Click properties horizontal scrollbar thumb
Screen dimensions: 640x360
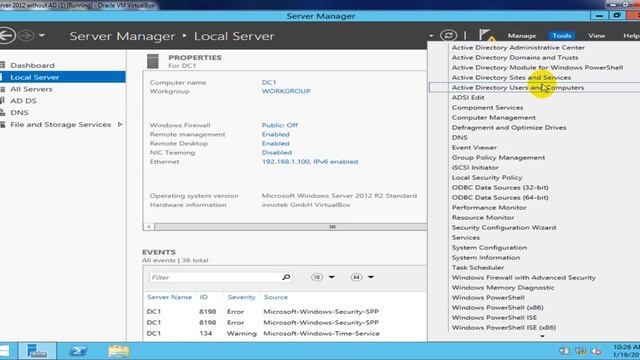pyautogui.click(x=291, y=227)
